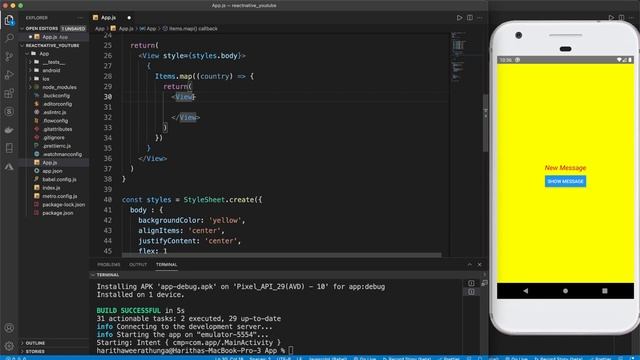Select the App.js editor tab

point(108,18)
